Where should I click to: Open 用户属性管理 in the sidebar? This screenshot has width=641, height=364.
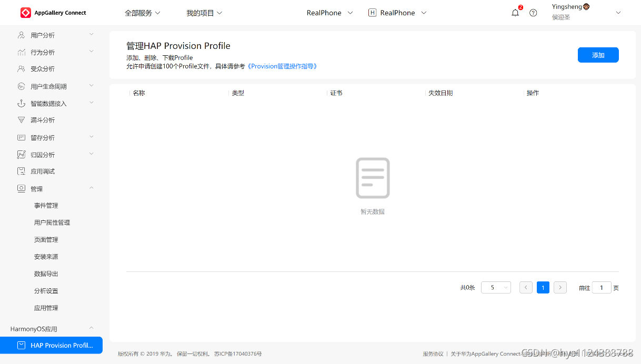(x=52, y=223)
